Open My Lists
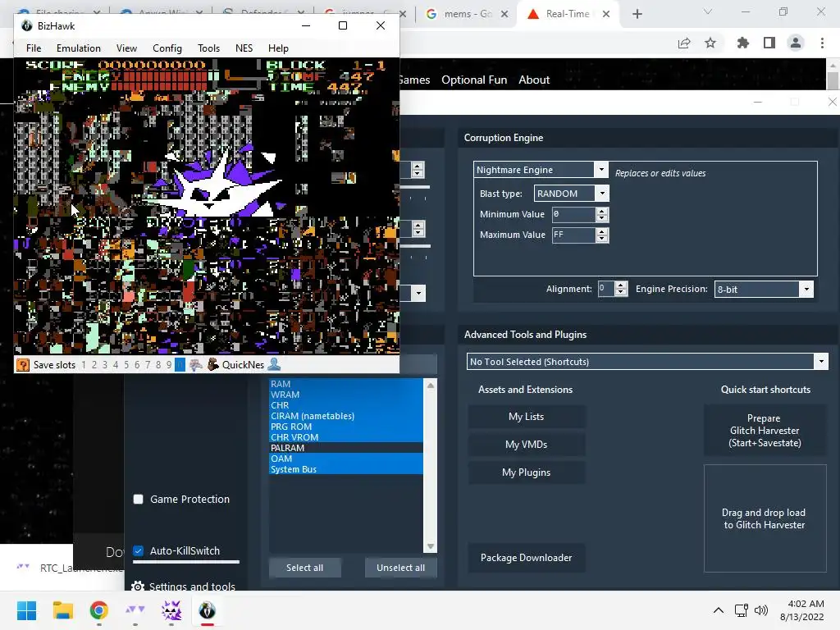Image resolution: width=840 pixels, height=630 pixels. [527, 417]
